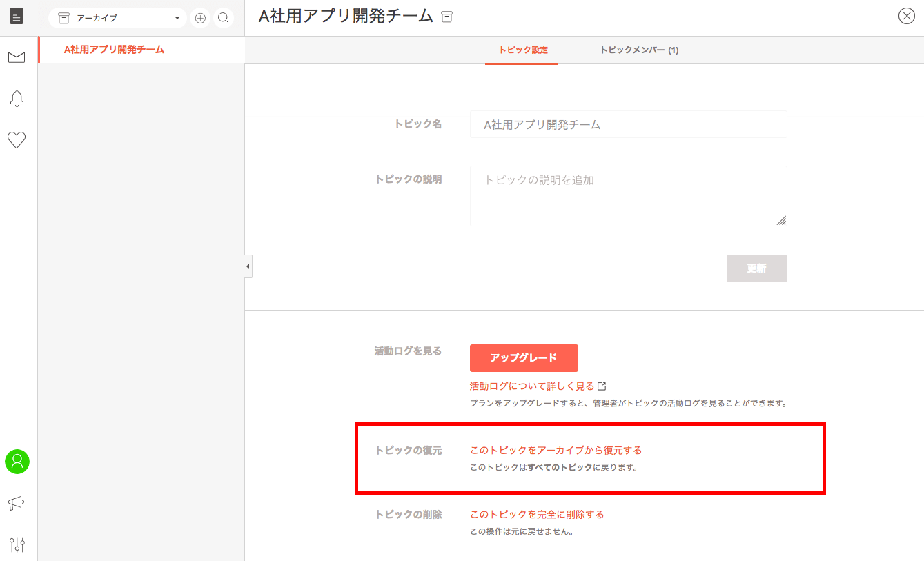Screen dimensions: 924x561
Task: Open the notifications bell icon
Action: click(x=17, y=99)
